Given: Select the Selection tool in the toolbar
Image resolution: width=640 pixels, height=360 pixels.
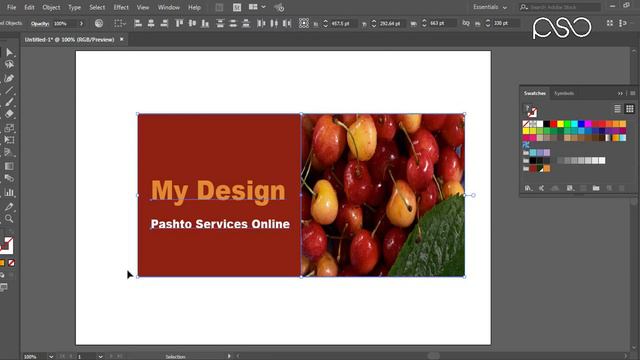Looking at the screenshot, I should click(x=9, y=52).
